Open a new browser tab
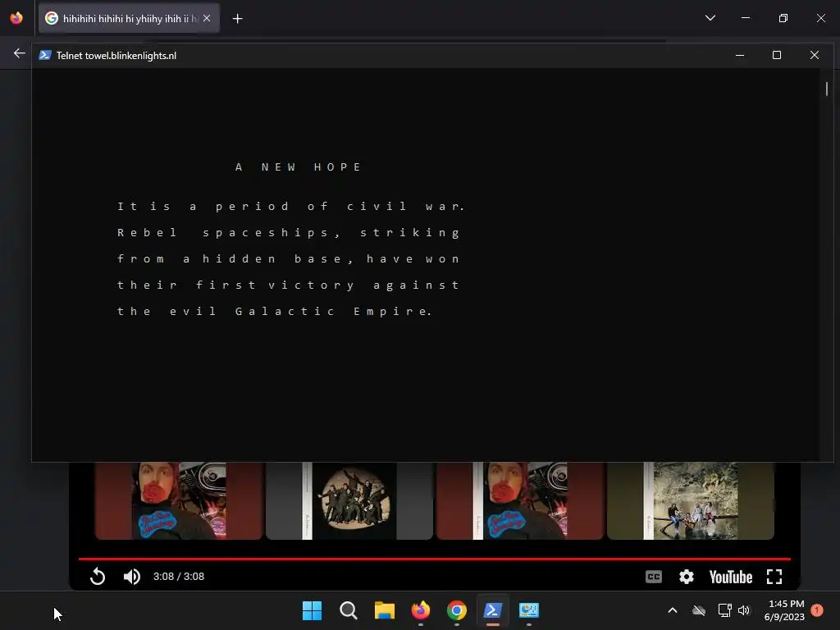 click(x=237, y=19)
